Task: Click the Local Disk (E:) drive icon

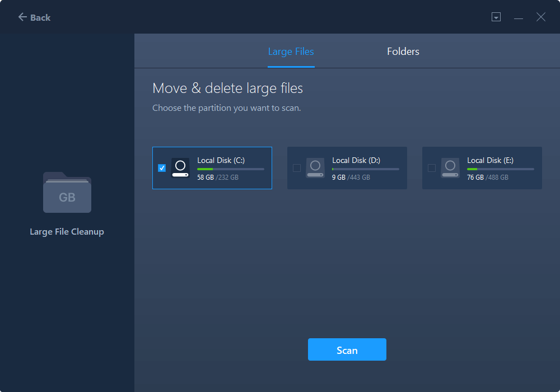Action: (450, 167)
